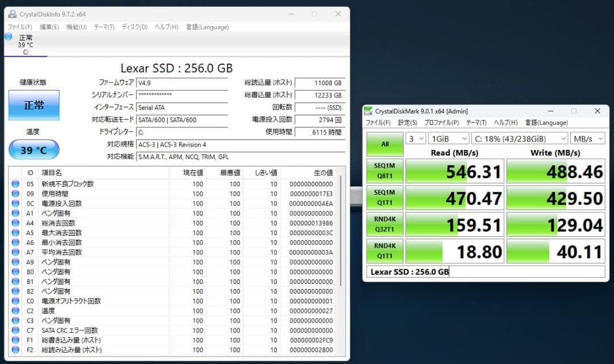Start the RND4K Q32T1 benchmark
Viewport: 614px width, 364px height.
[385, 224]
